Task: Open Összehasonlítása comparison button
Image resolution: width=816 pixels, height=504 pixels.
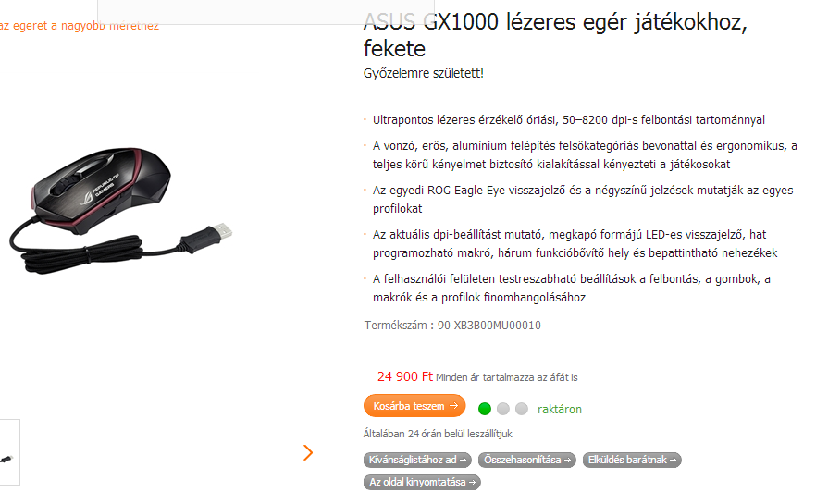Action: pos(527,460)
